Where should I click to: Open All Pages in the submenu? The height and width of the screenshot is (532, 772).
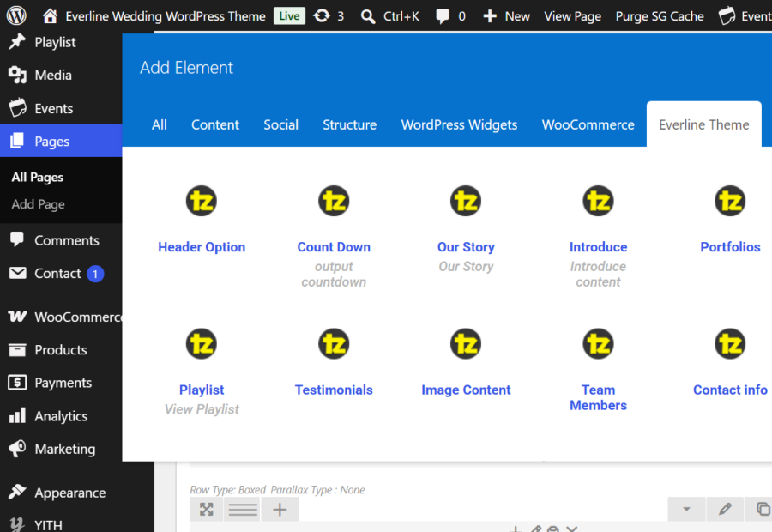click(38, 177)
